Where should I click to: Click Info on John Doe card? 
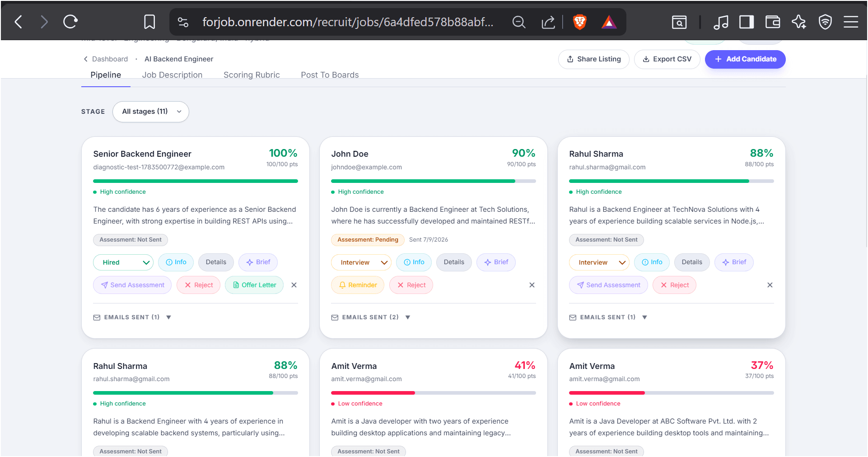(414, 262)
